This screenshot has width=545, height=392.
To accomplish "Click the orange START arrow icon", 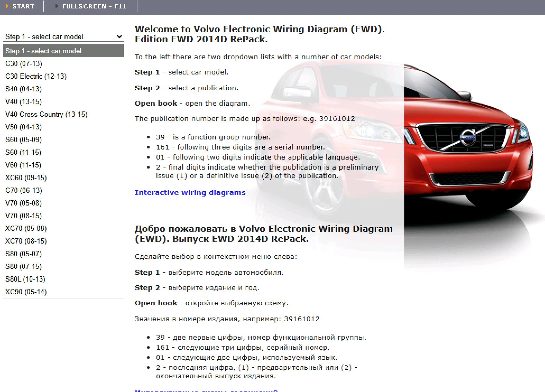I will pos(7,6).
